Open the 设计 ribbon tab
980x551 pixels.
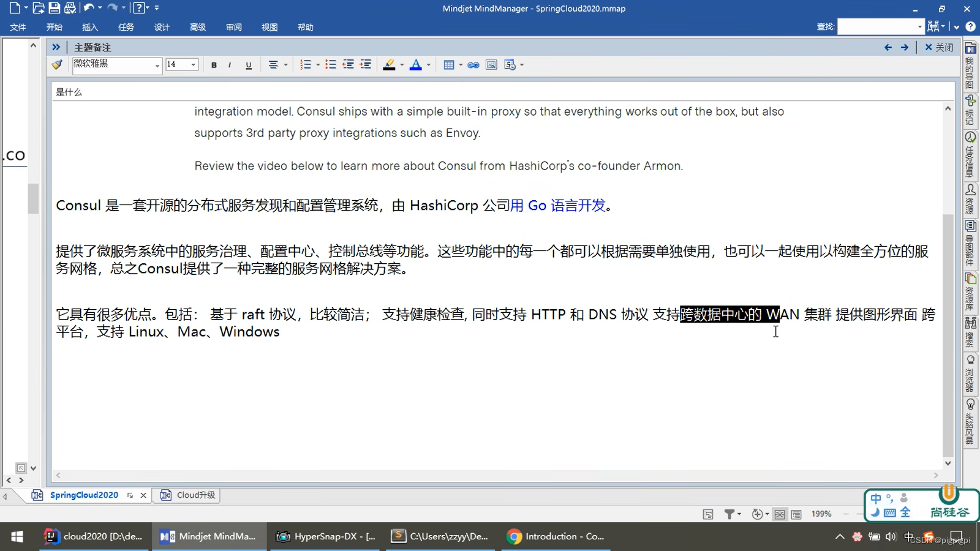click(x=162, y=27)
